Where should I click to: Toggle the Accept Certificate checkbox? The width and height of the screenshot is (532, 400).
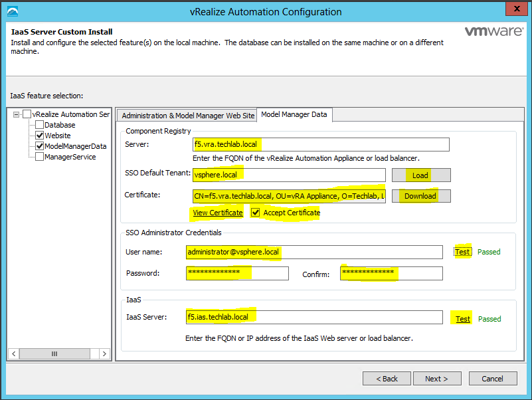pos(255,213)
